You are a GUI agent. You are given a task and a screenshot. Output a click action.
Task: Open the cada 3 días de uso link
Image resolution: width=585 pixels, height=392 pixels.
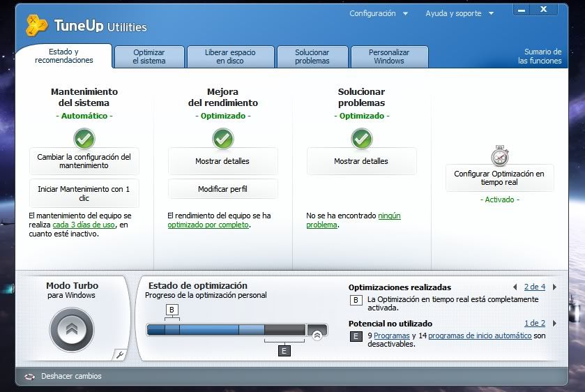[x=84, y=225]
